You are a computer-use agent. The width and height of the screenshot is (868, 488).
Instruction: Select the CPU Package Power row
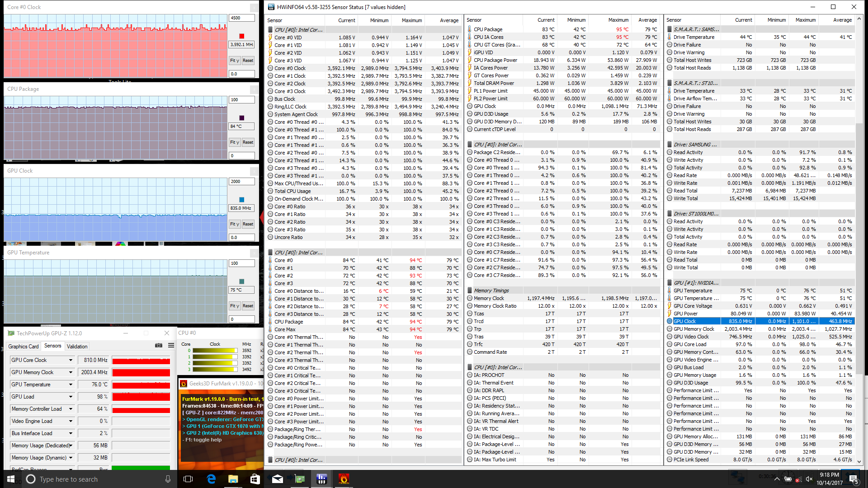click(x=563, y=60)
